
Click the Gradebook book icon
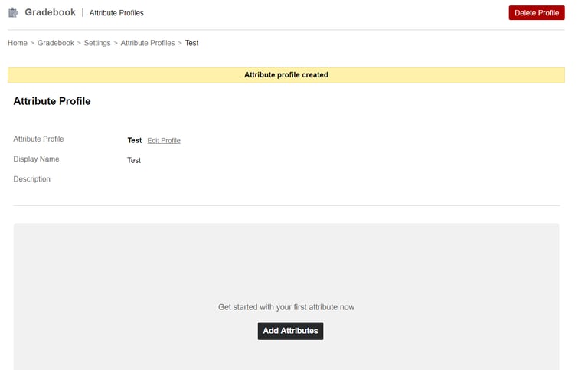click(x=13, y=12)
